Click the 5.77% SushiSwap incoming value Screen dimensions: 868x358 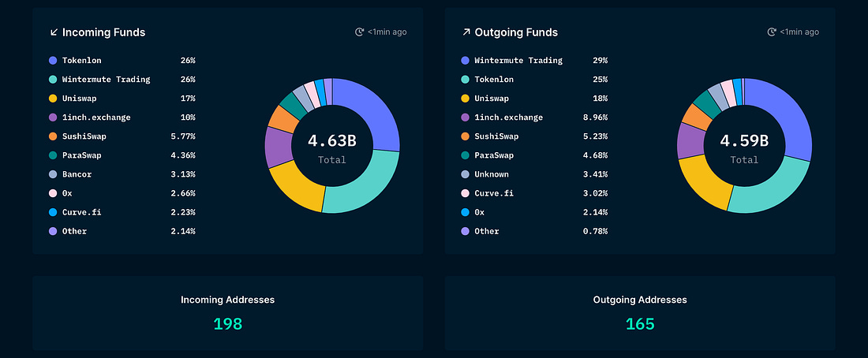[x=183, y=136]
